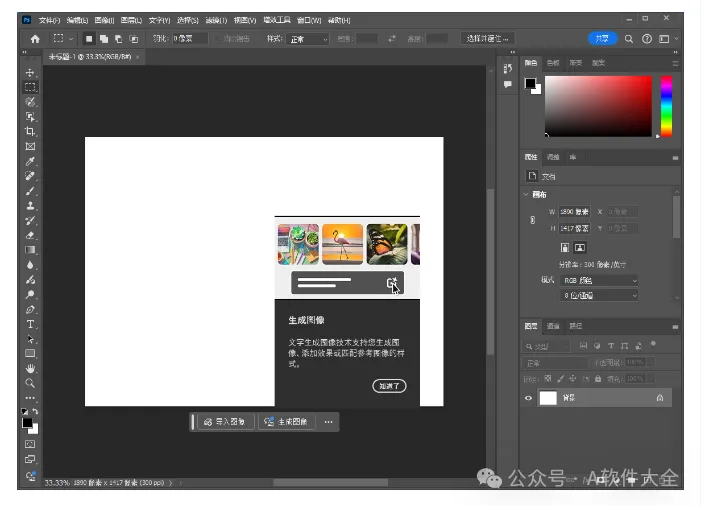Select the Gradient tool

click(x=30, y=250)
